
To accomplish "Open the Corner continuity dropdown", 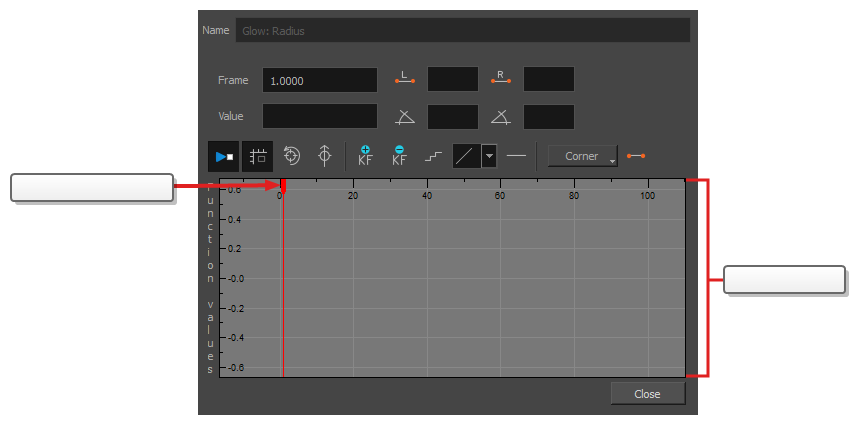I will tap(582, 157).
